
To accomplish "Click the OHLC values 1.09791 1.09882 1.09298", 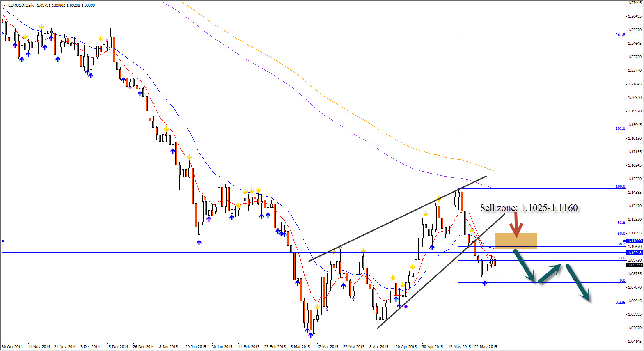I will click(58, 5).
